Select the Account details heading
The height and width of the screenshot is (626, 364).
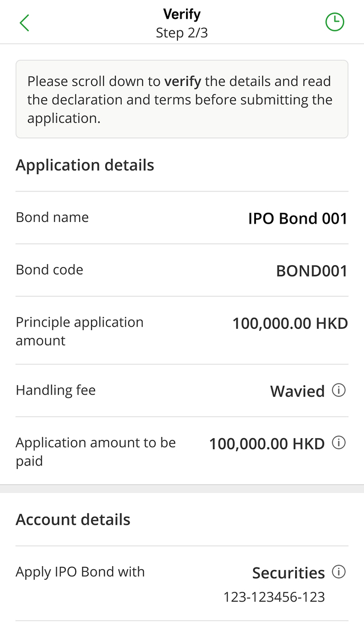(x=73, y=520)
